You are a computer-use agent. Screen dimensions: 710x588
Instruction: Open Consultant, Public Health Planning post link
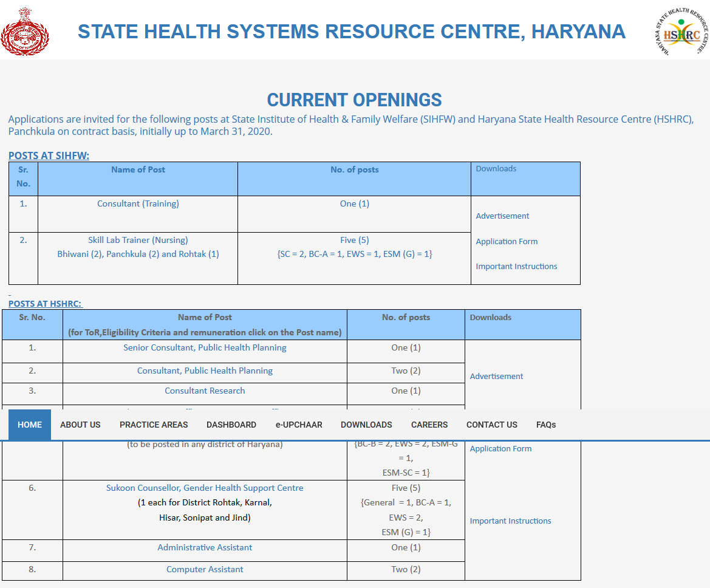[205, 371]
